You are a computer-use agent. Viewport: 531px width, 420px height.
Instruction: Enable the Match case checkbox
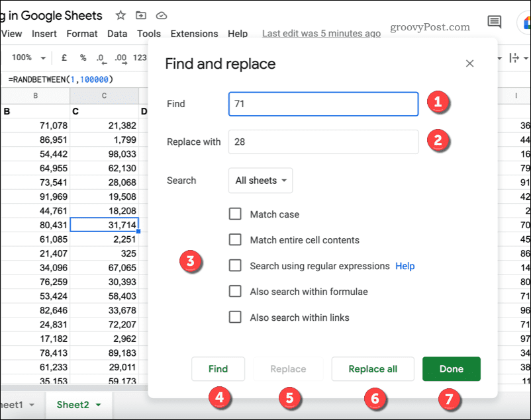[x=235, y=214]
